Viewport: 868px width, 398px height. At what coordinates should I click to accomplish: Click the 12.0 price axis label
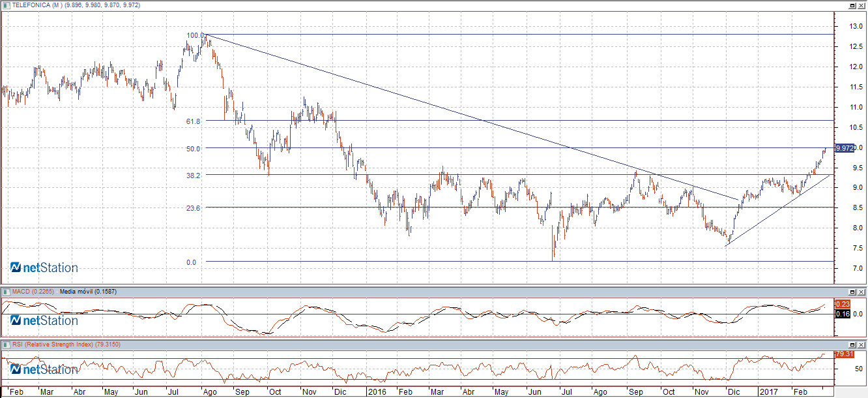855,67
